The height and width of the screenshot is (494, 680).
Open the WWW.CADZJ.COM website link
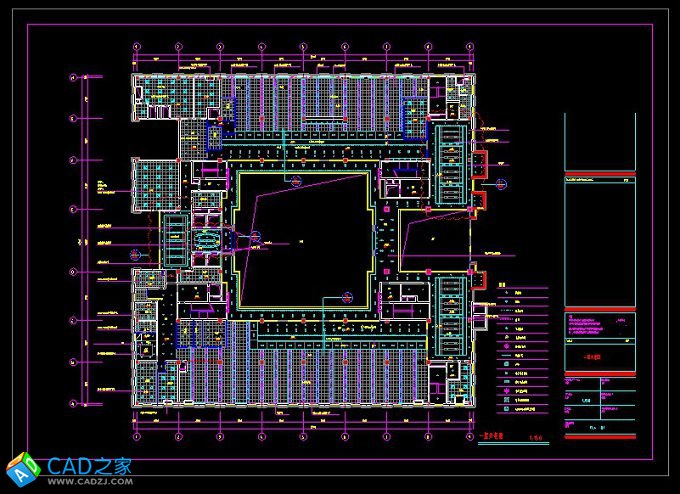(86, 481)
